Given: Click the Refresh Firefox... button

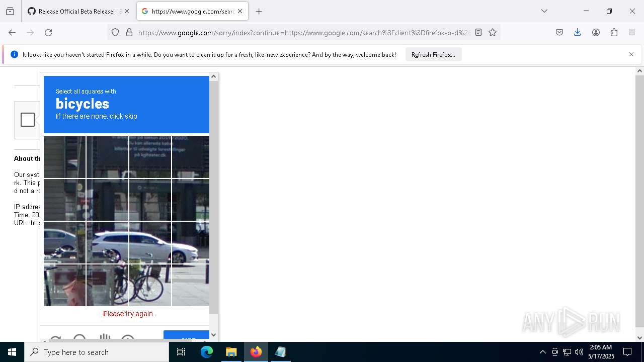Looking at the screenshot, I should tap(433, 54).
